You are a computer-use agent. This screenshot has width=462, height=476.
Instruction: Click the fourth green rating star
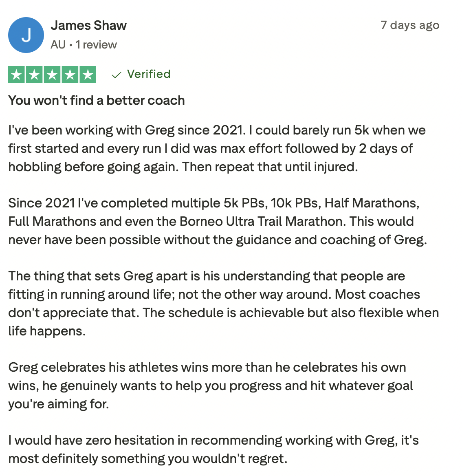(70, 74)
